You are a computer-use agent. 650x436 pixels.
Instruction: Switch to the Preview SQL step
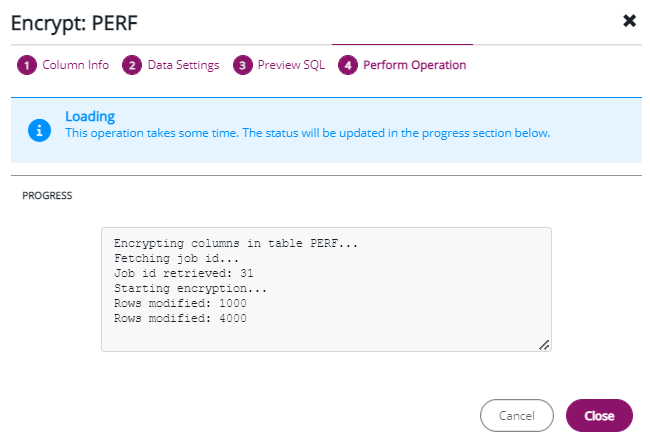[x=291, y=65]
